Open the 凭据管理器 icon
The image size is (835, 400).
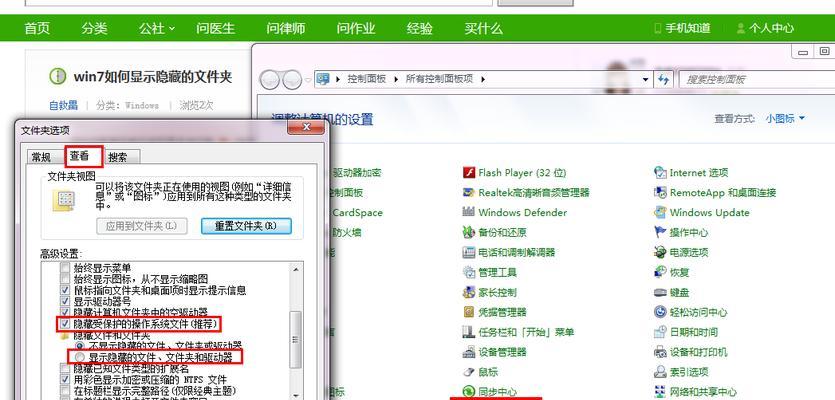[468, 312]
